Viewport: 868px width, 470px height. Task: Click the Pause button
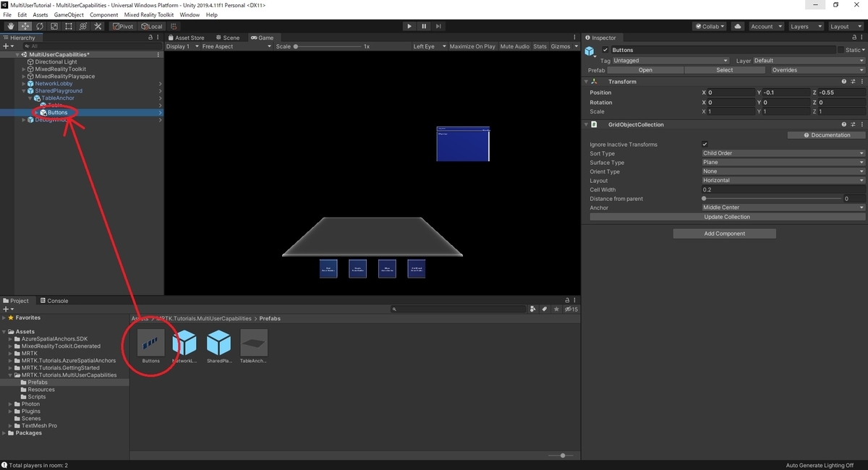coord(424,26)
